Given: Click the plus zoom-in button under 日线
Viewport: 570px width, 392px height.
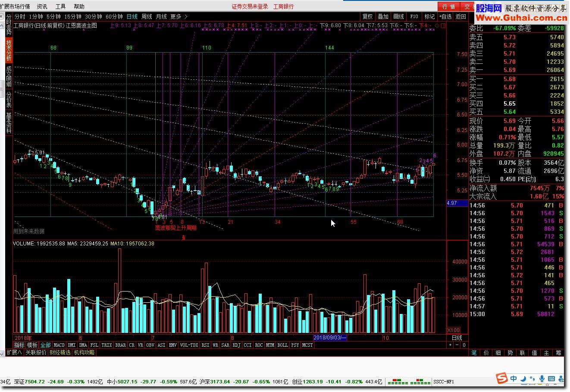Looking at the screenshot, I should tap(450, 345).
